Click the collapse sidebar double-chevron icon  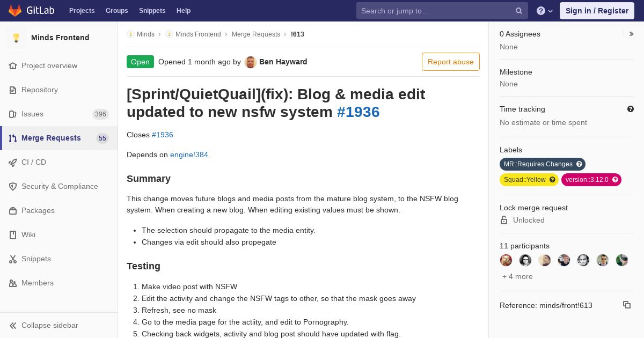pyautogui.click(x=13, y=325)
